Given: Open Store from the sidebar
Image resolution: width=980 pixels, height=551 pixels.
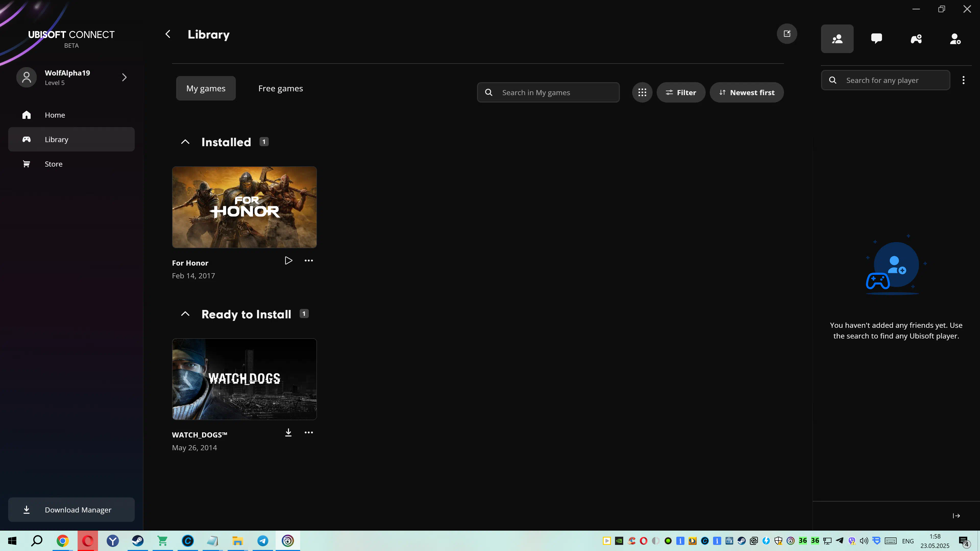Looking at the screenshot, I should point(71,164).
